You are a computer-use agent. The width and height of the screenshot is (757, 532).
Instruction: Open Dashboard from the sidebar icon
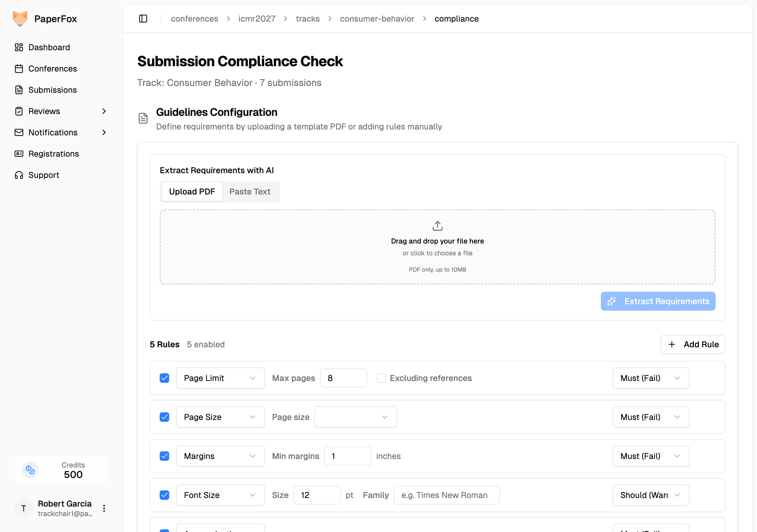click(19, 48)
